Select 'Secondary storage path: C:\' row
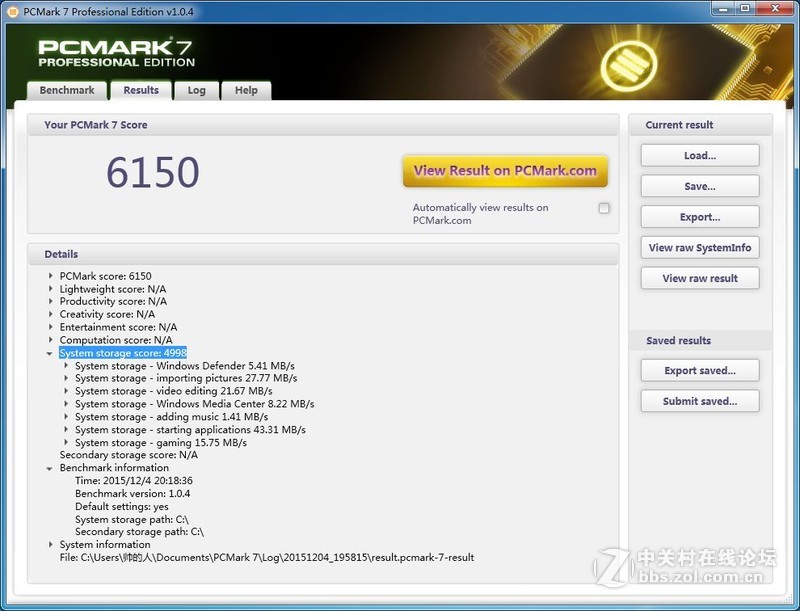 coord(139,531)
